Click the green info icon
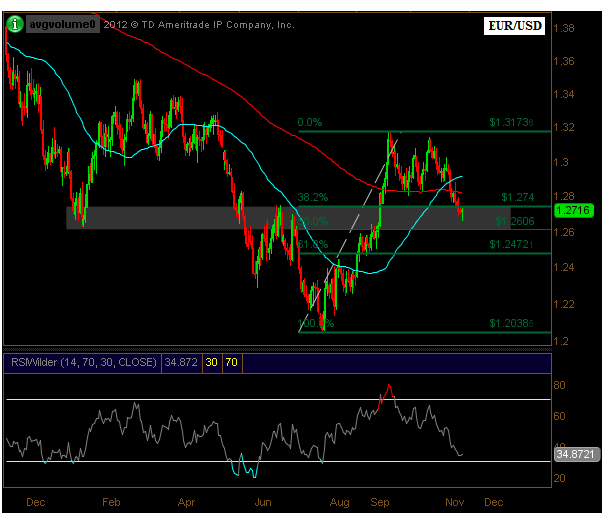Image resolution: width=605 pixels, height=528 pixels. click(x=15, y=24)
